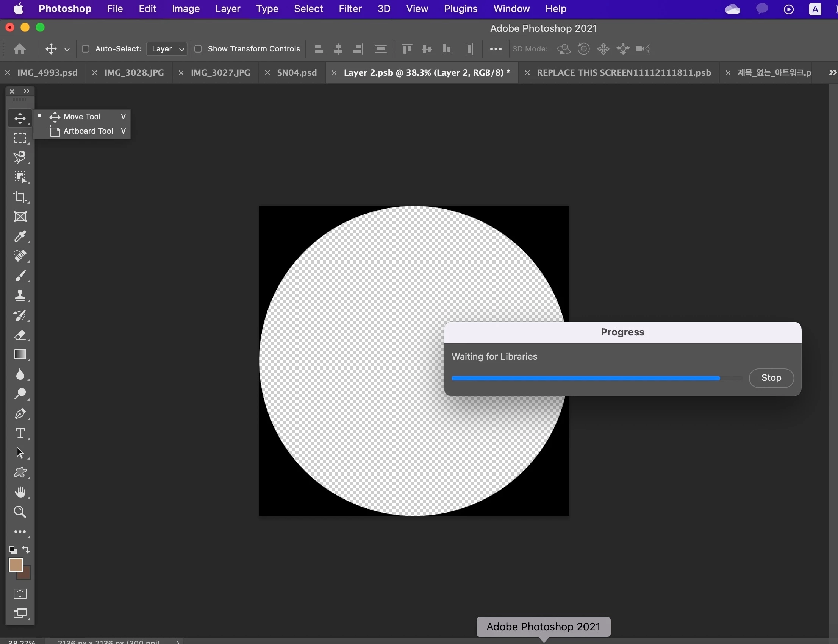Toggle Quick Mask mode icon

(20, 594)
